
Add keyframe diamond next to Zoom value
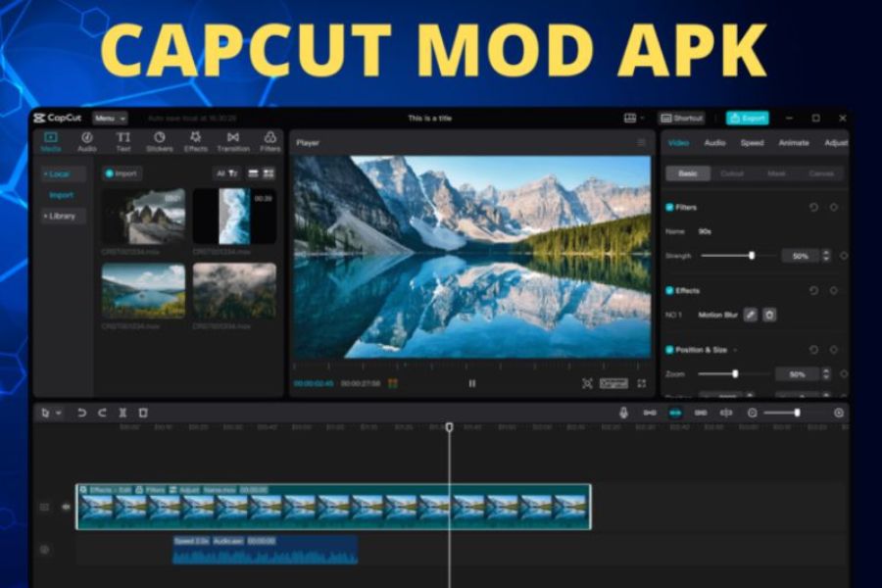pyautogui.click(x=844, y=374)
